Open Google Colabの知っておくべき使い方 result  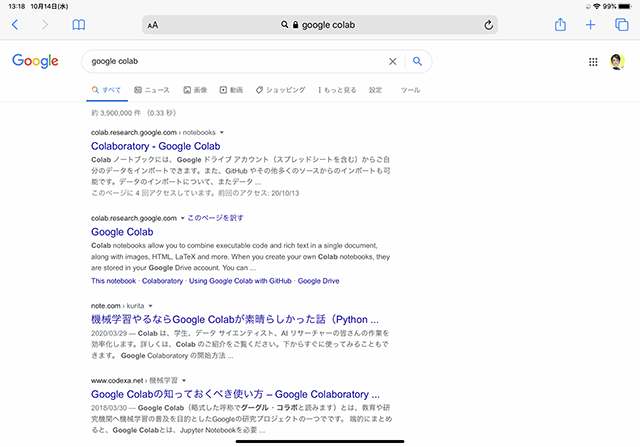tap(235, 394)
